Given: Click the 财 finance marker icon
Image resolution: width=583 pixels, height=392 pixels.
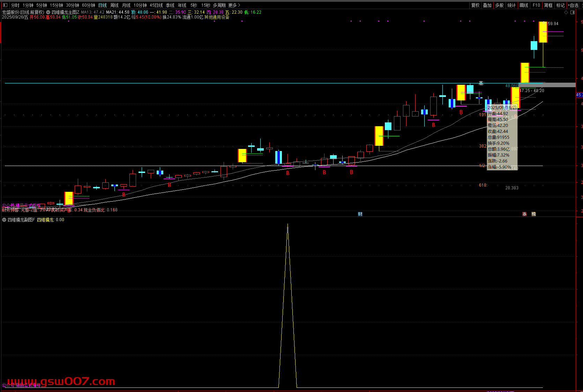Looking at the screenshot, I should 360,214.
